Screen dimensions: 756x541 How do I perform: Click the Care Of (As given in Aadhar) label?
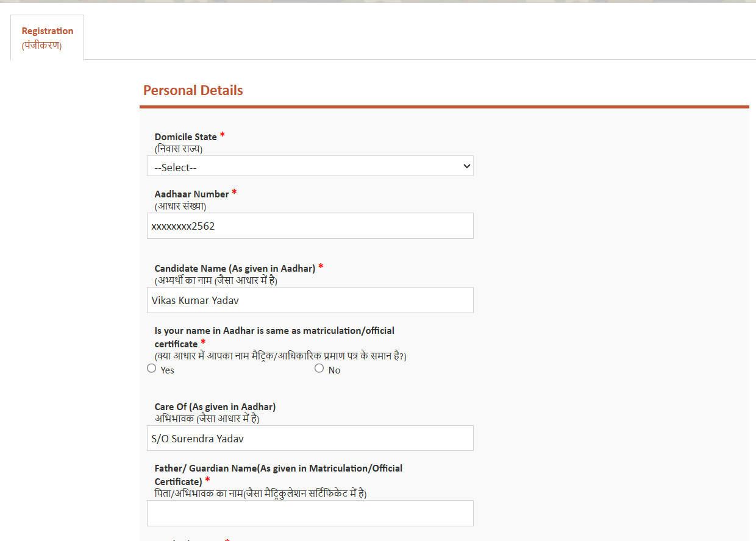click(215, 406)
